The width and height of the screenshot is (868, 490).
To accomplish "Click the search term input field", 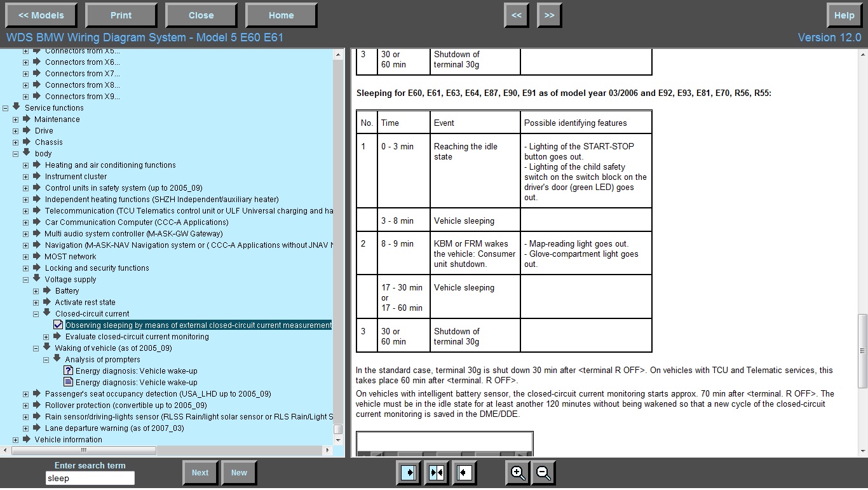I will tap(90, 478).
